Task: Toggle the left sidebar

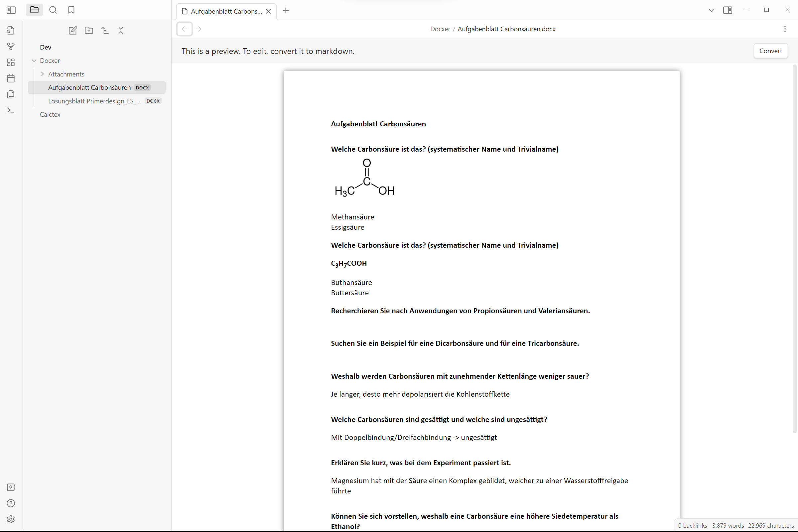Action: coord(11,10)
